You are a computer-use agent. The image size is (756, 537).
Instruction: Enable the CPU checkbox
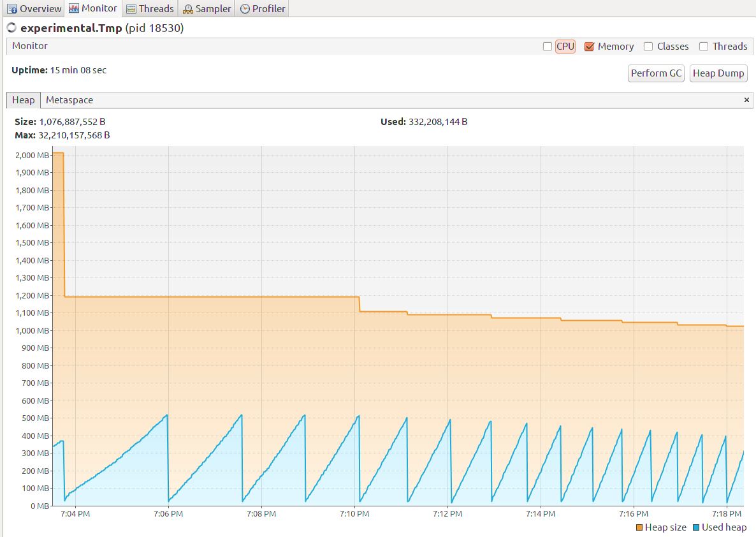click(547, 47)
